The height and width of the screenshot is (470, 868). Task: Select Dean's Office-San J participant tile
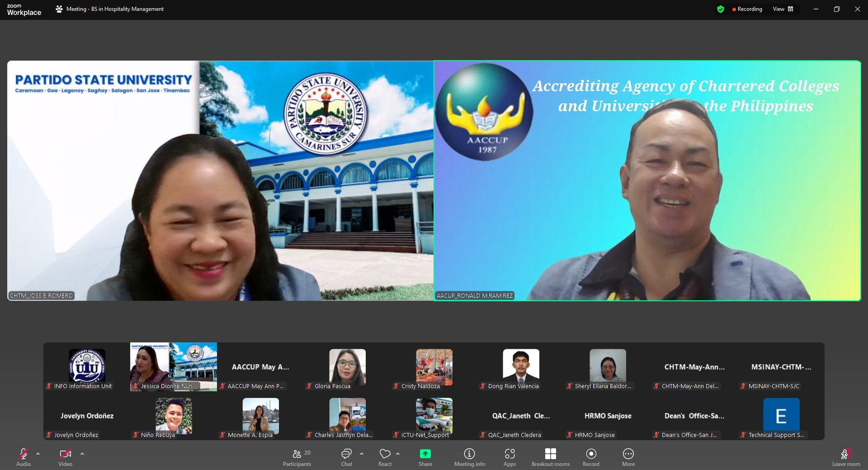(x=694, y=416)
